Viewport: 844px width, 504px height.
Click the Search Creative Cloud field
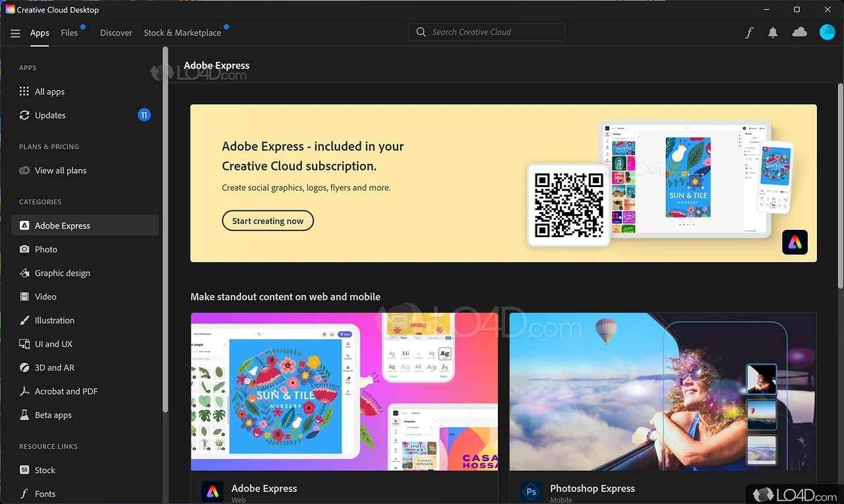pyautogui.click(x=487, y=32)
